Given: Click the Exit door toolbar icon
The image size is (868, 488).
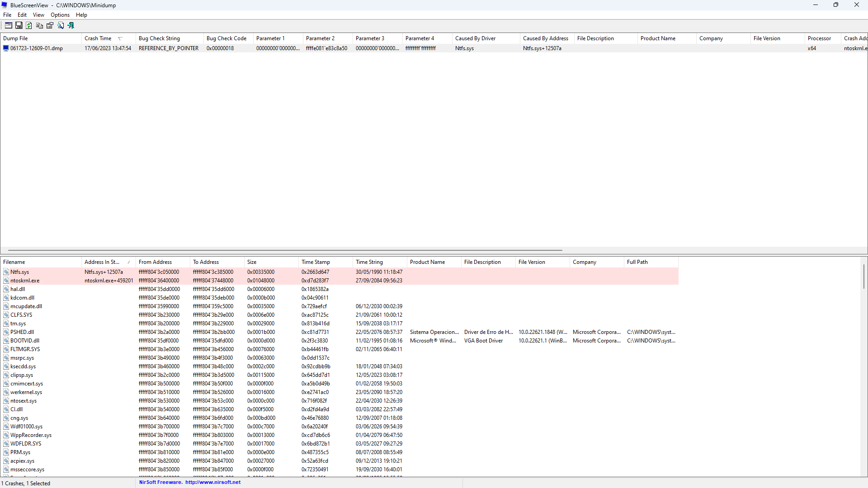Looking at the screenshot, I should 71,25.
